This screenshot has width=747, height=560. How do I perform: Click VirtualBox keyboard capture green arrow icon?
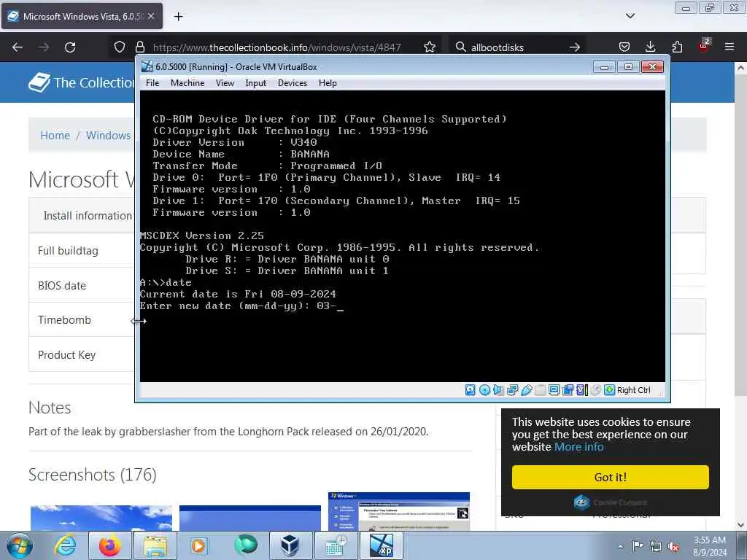[x=609, y=390]
